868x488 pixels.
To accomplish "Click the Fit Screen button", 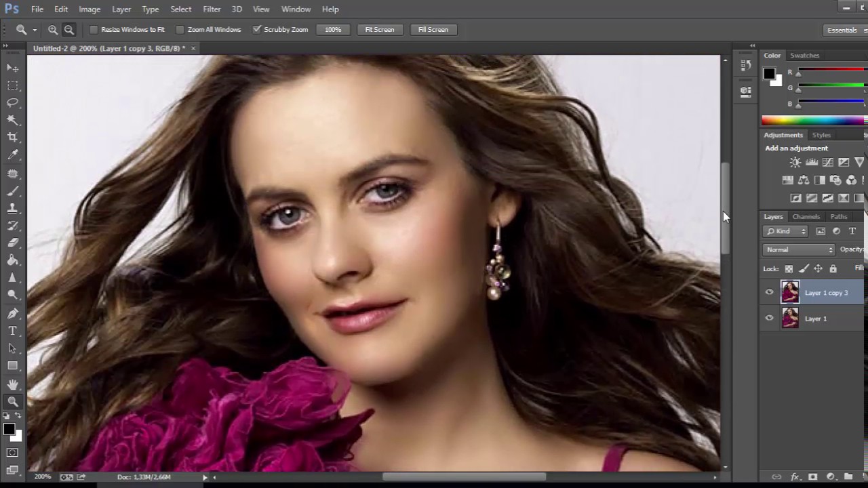I will (379, 30).
